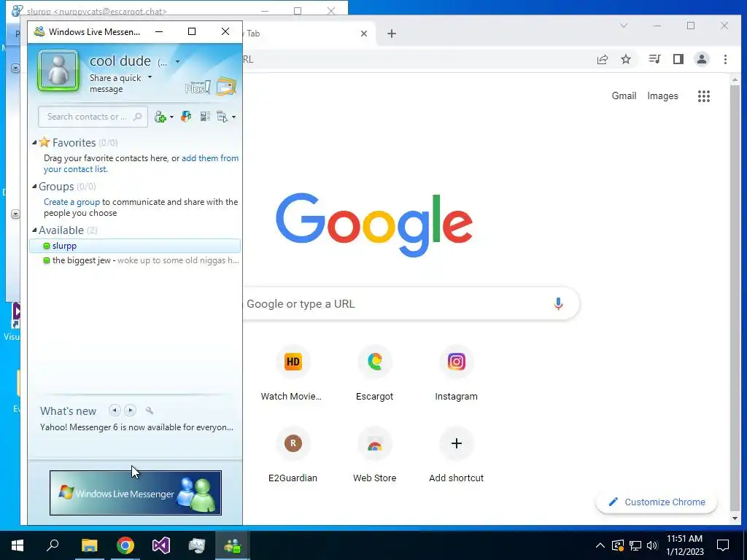747x560 pixels.
Task: Start voice search with the microphone
Action: pyautogui.click(x=558, y=304)
